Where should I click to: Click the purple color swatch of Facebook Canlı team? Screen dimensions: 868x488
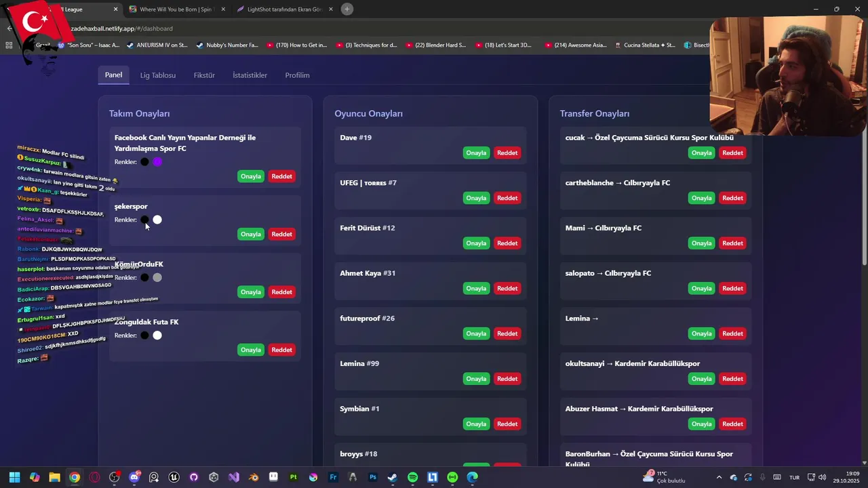(x=157, y=162)
